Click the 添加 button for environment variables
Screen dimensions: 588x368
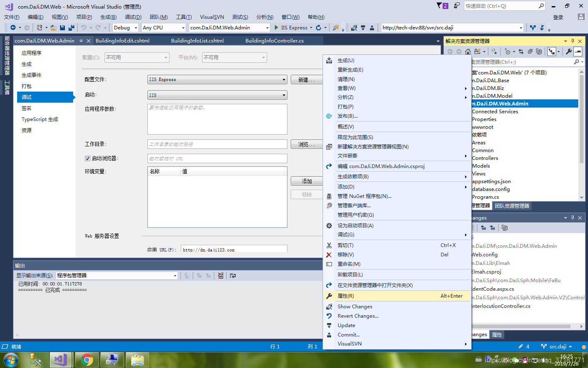click(307, 181)
